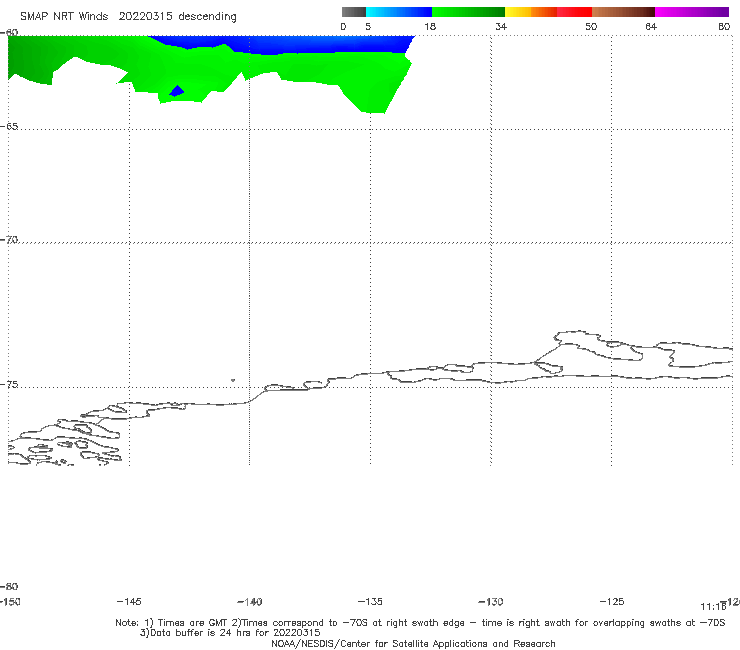Image resolution: width=740 pixels, height=650 pixels.
Task: Click the red segment of the color bar
Action: click(x=574, y=12)
